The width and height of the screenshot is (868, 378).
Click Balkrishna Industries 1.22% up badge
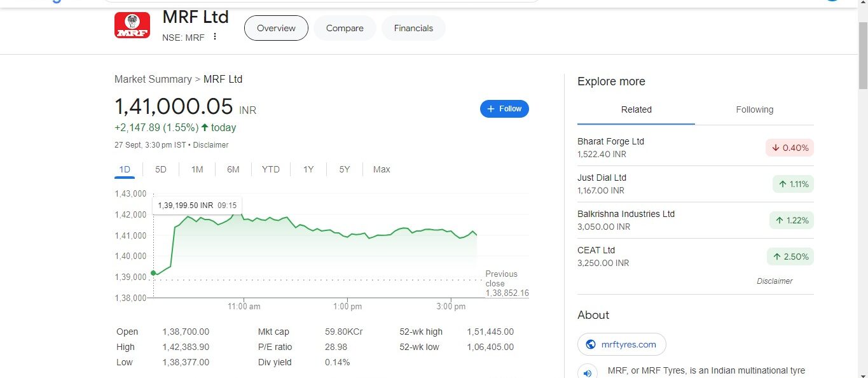tap(791, 220)
